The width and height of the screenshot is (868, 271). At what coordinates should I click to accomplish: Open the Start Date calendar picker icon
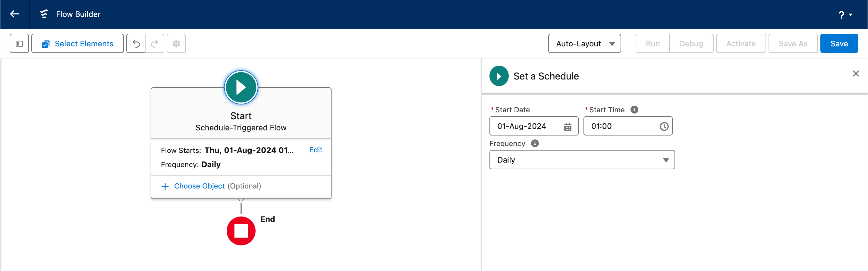click(x=568, y=127)
